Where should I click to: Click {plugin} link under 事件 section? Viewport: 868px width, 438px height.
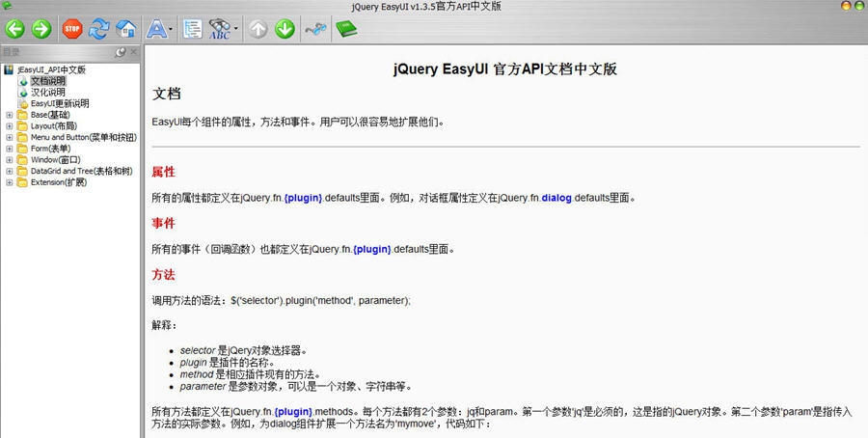tap(372, 249)
